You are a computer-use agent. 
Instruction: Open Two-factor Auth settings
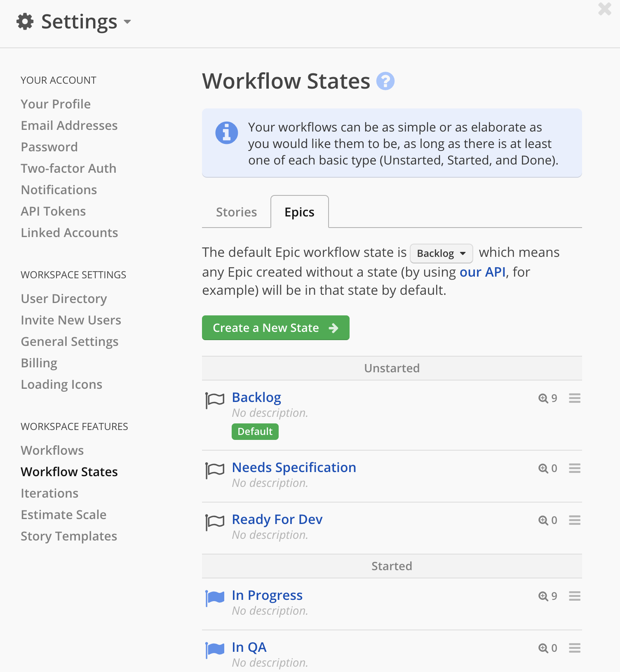pyautogui.click(x=68, y=168)
